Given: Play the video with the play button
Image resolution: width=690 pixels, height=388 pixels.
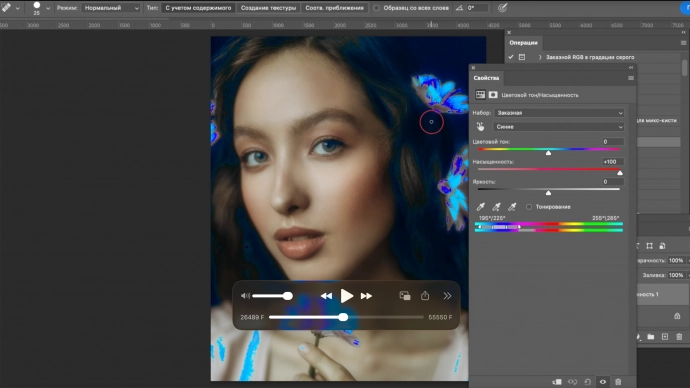Looking at the screenshot, I should coord(346,296).
